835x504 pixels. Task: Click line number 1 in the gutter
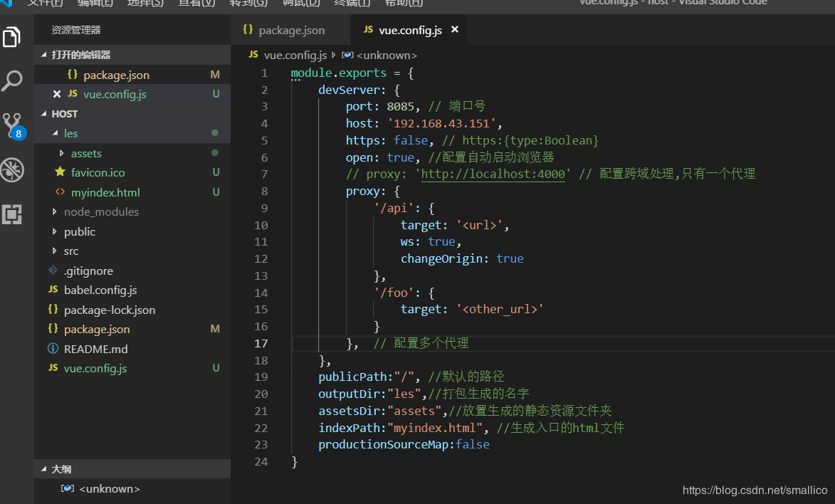click(x=264, y=73)
